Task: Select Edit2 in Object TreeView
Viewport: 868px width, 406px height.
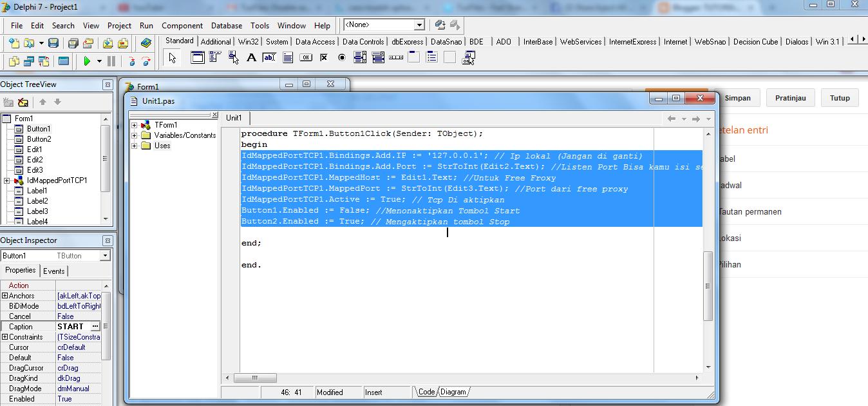Action: [35, 160]
